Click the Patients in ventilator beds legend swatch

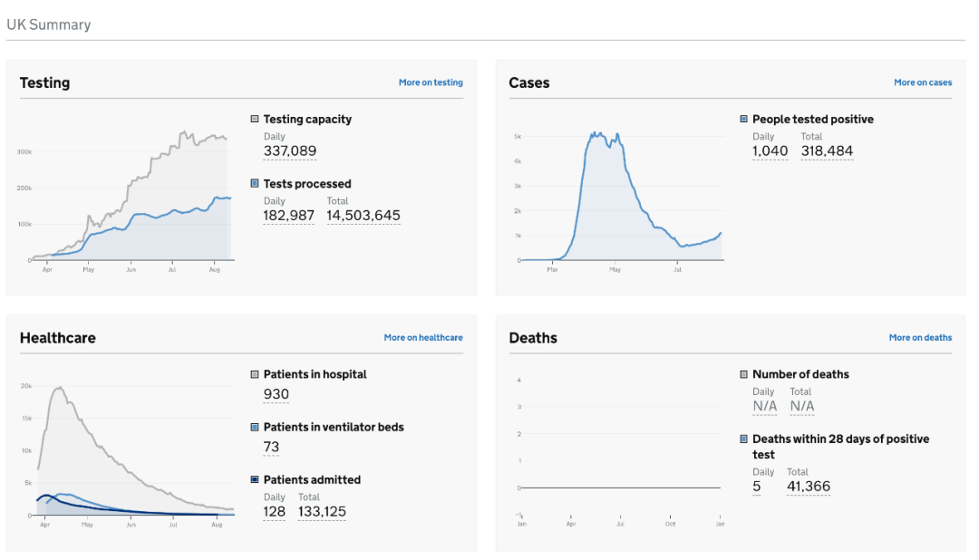click(255, 427)
